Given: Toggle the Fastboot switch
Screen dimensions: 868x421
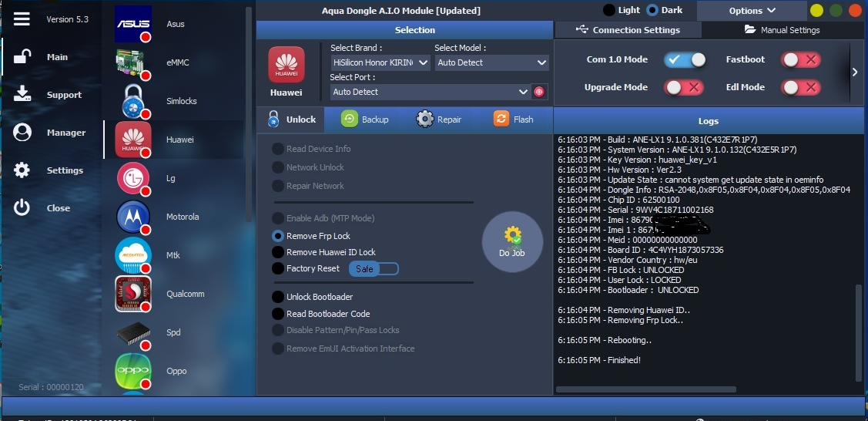Looking at the screenshot, I should click(800, 60).
